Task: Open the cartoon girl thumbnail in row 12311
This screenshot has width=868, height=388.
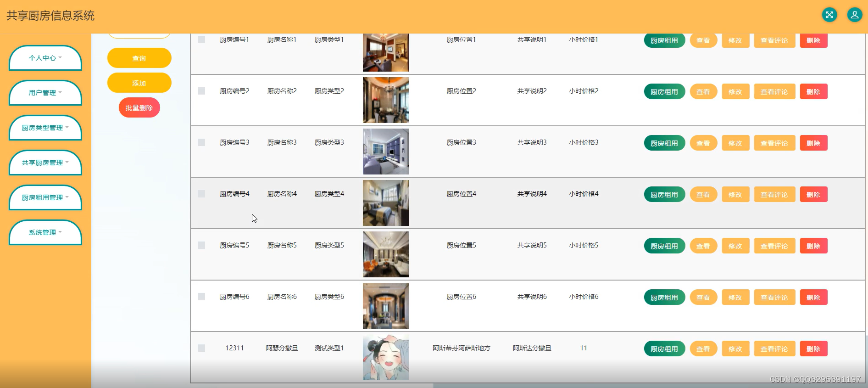Action: [x=386, y=357]
